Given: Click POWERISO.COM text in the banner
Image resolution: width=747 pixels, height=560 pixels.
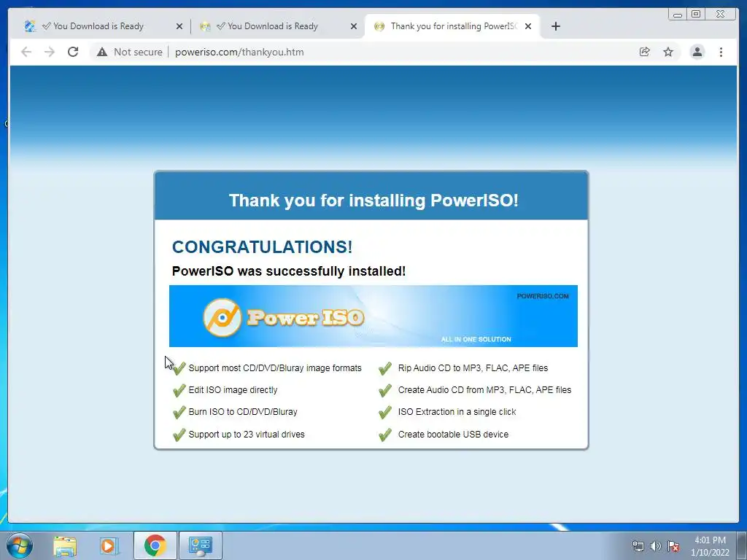Looking at the screenshot, I should click(x=543, y=296).
